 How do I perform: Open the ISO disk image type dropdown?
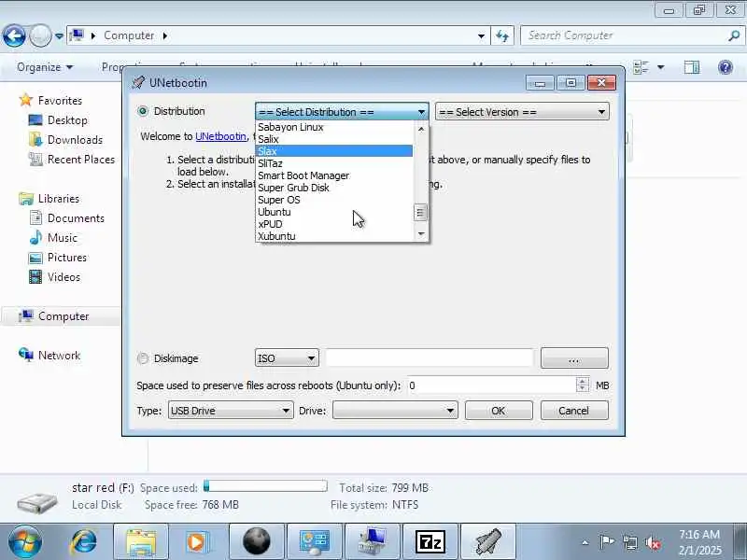tap(287, 358)
